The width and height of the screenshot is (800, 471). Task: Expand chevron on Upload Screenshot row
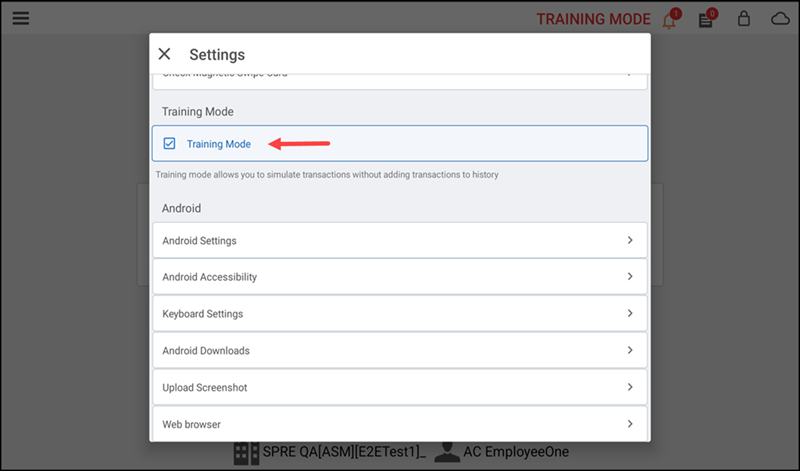630,387
